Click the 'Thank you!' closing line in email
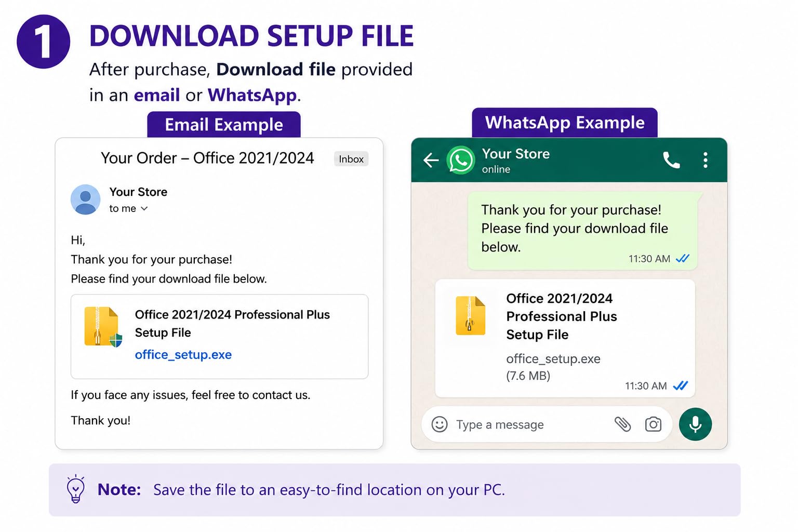The image size is (798, 532). tap(101, 420)
